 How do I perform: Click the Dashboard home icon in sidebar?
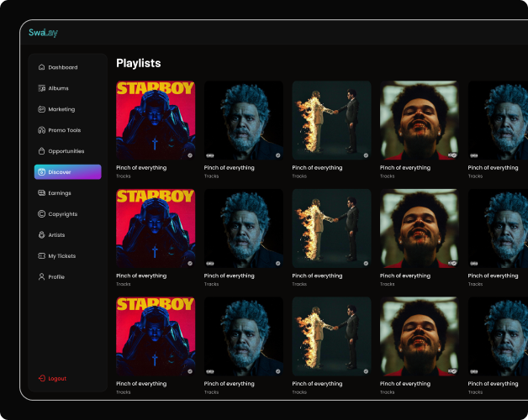41,67
